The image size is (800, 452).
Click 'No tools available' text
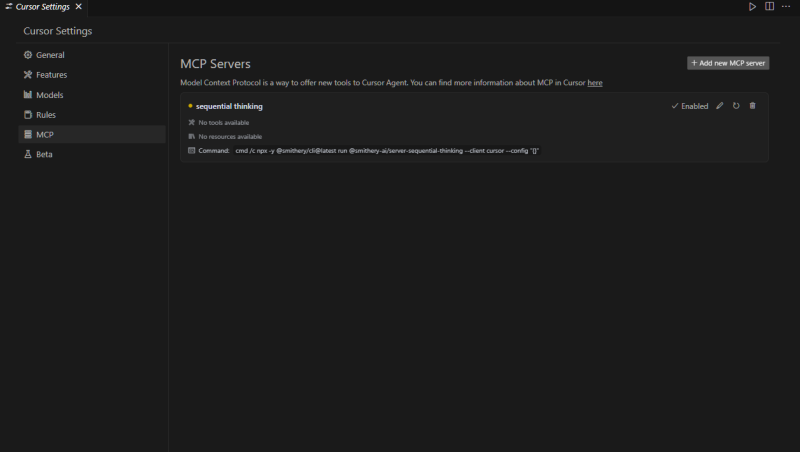tap(223, 122)
